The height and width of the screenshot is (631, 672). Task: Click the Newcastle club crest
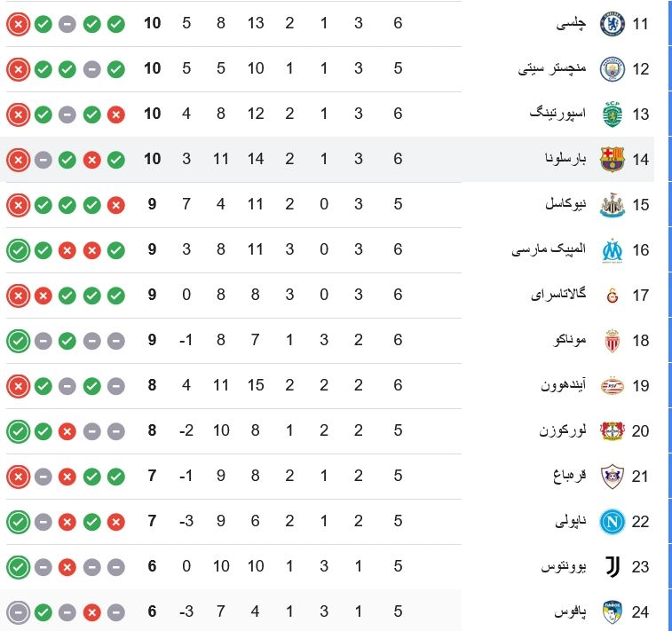coord(612,205)
